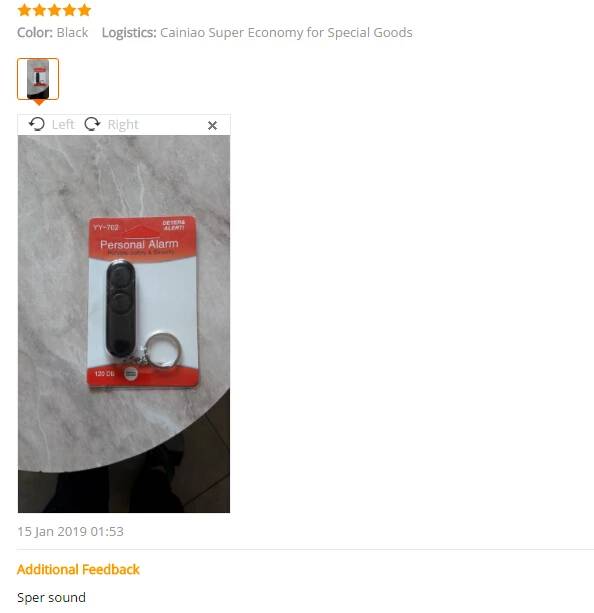This screenshot has height=613, width=594.
Task: Click the fourth orange rating star
Action: pos(69,10)
